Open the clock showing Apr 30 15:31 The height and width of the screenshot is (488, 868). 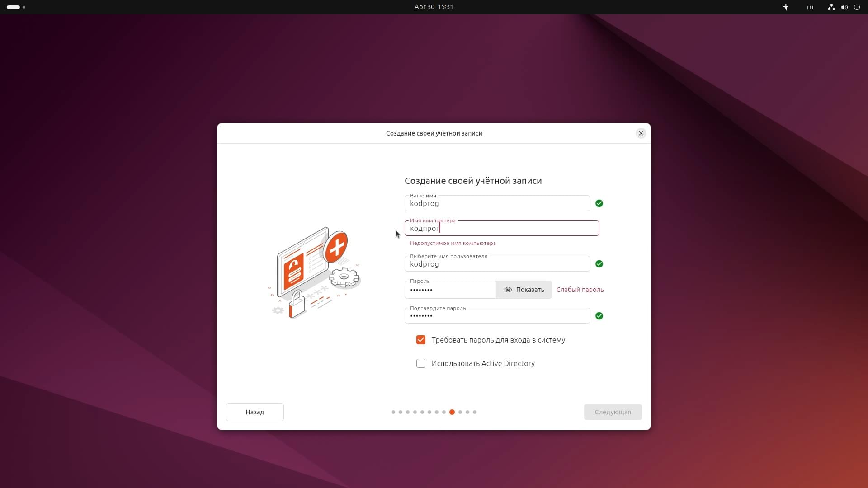click(x=434, y=7)
